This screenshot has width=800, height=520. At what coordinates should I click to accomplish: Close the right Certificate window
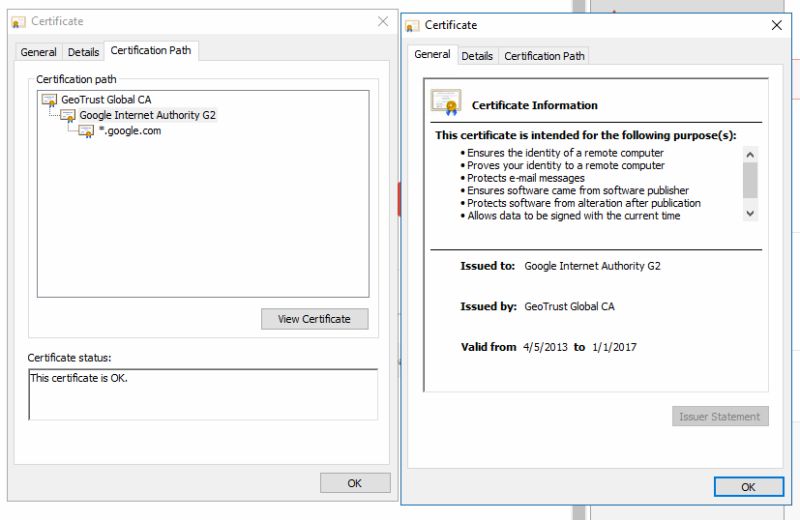777,25
